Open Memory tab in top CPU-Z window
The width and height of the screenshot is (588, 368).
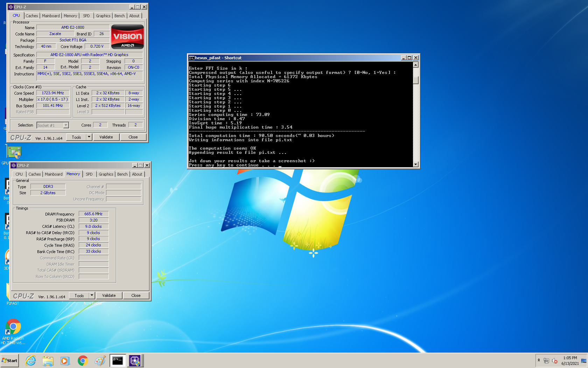coord(70,16)
